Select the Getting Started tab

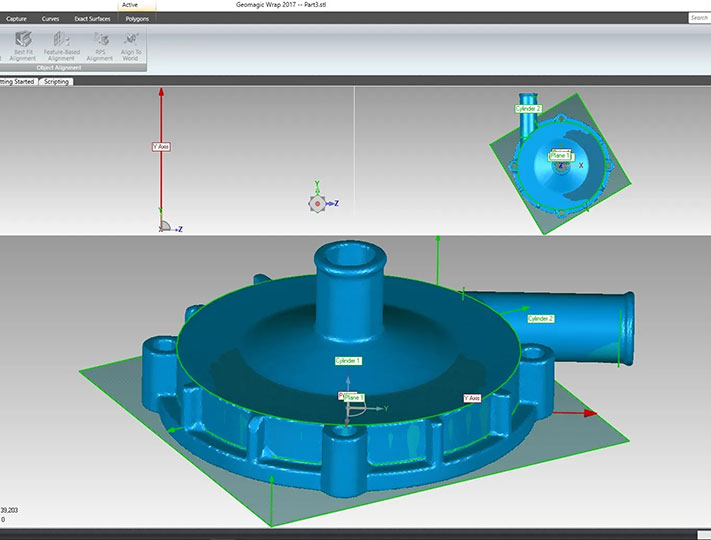pos(17,82)
